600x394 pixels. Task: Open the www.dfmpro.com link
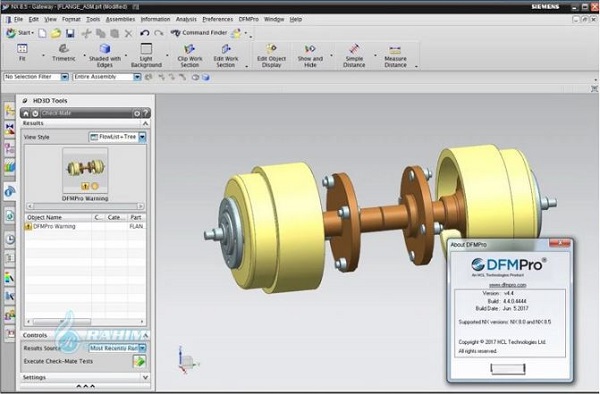pos(507,285)
